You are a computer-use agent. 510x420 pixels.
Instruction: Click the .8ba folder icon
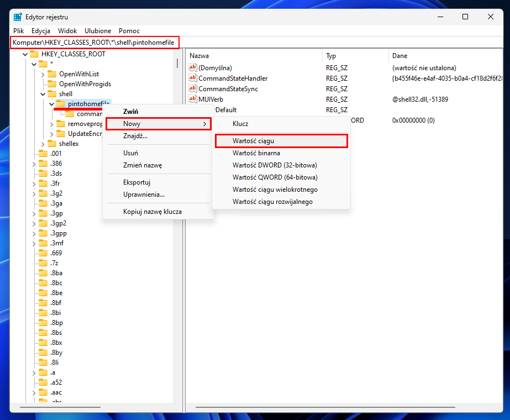[x=43, y=273]
